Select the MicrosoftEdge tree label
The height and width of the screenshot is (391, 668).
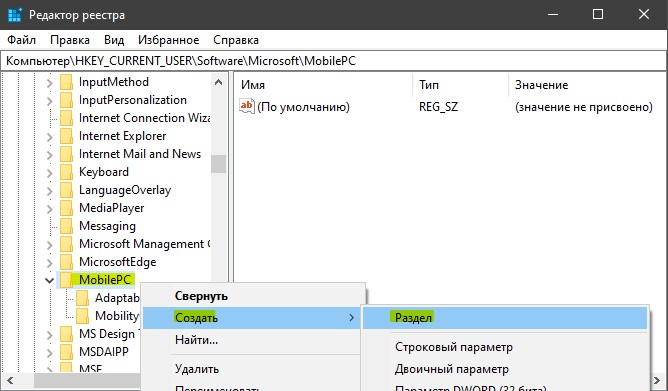tap(118, 262)
